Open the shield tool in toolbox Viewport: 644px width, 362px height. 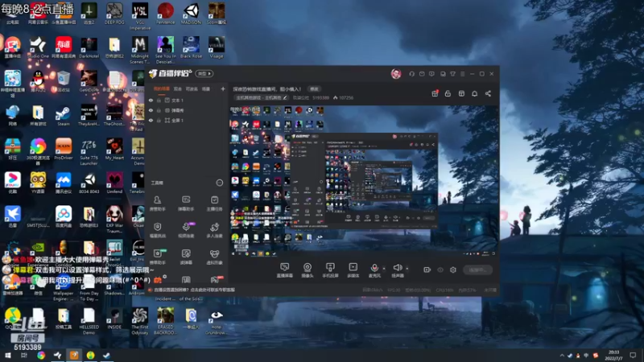(x=157, y=230)
